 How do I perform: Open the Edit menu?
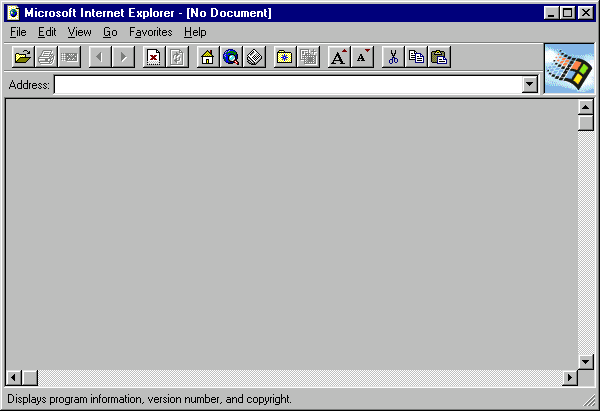pos(47,32)
